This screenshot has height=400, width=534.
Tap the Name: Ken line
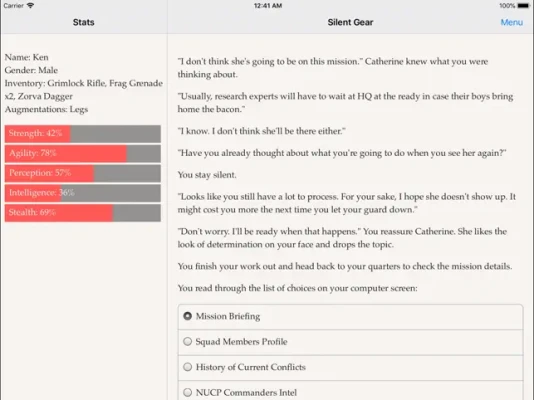point(27,57)
